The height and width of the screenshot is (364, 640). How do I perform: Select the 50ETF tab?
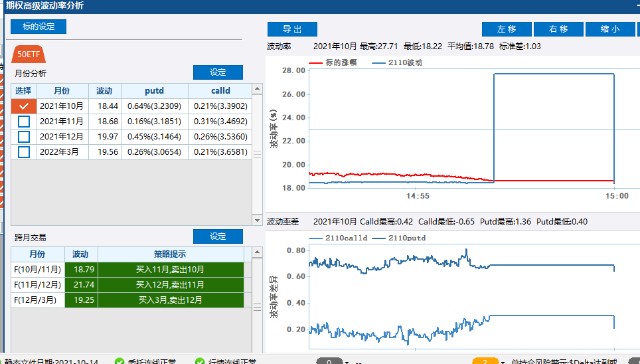[x=29, y=54]
